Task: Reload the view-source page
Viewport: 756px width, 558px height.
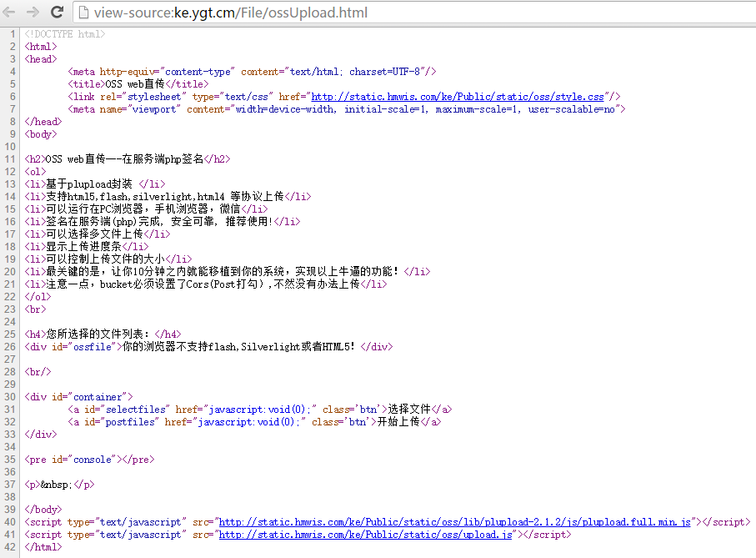Action: point(57,13)
